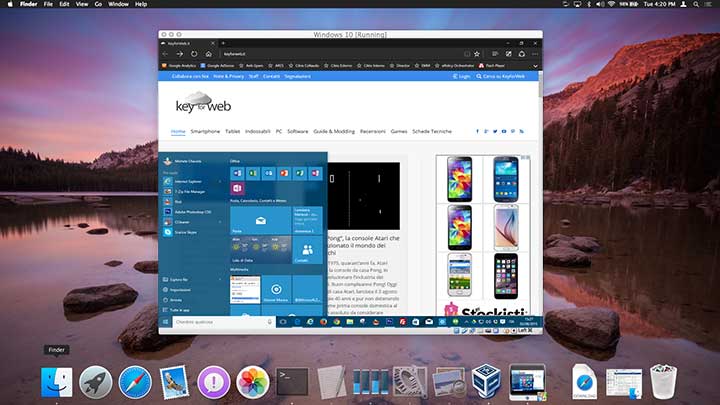Image resolution: width=720 pixels, height=405 pixels.
Task: Open the Go menu in menu bar
Action: tap(98, 4)
